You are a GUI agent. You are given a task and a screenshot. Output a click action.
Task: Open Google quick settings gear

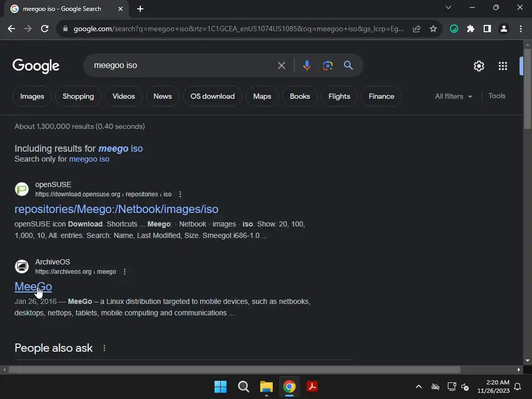(478, 66)
